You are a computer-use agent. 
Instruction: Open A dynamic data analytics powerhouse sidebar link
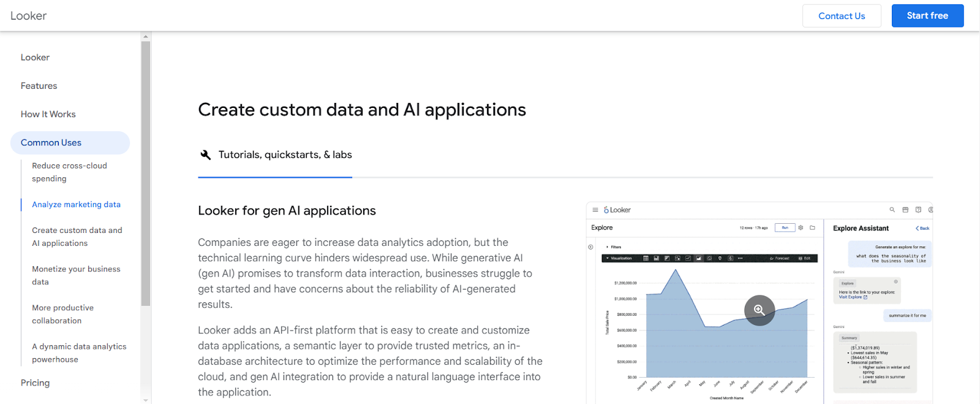(x=79, y=353)
